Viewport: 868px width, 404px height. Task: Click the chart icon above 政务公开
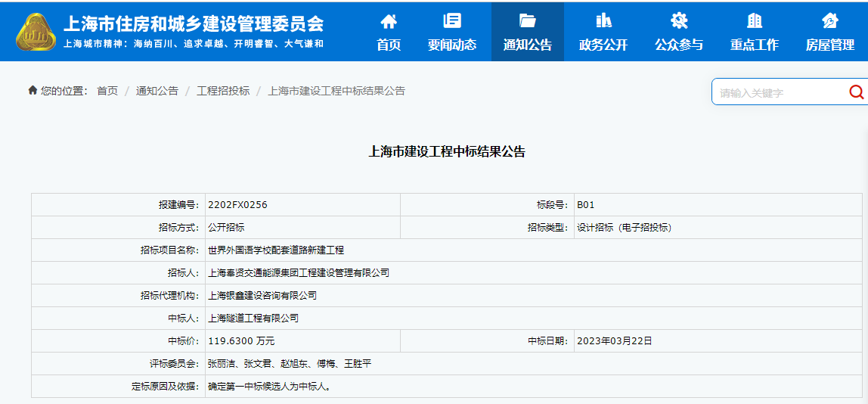(603, 20)
